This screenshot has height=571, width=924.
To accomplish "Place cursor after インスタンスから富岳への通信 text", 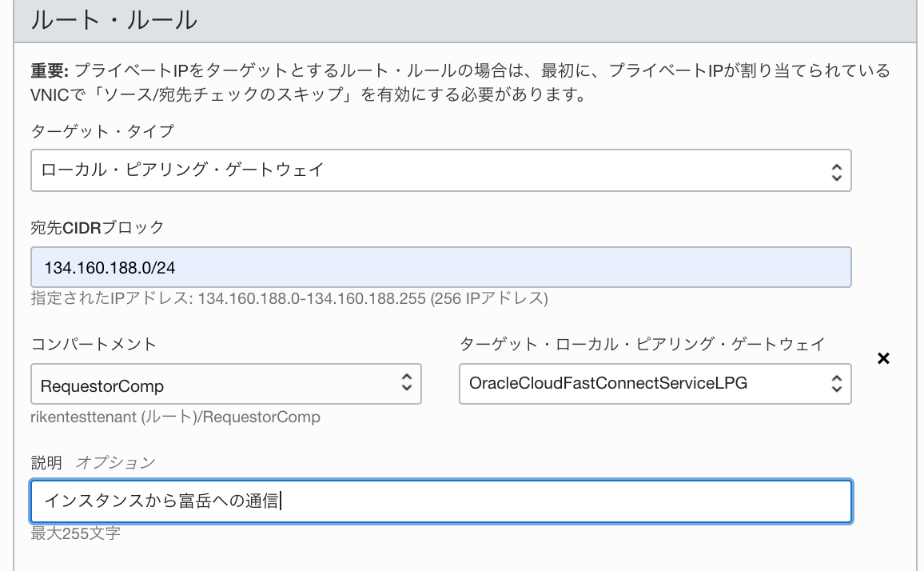I will click(x=281, y=501).
